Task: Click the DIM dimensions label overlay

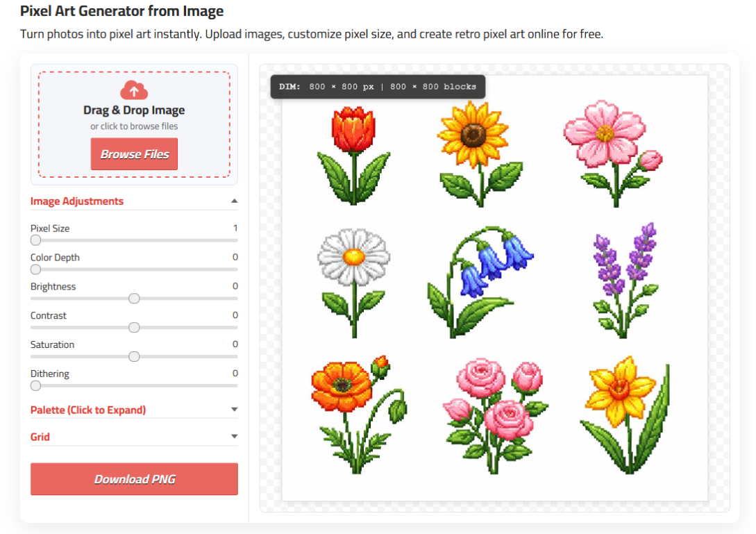Action: pos(378,87)
